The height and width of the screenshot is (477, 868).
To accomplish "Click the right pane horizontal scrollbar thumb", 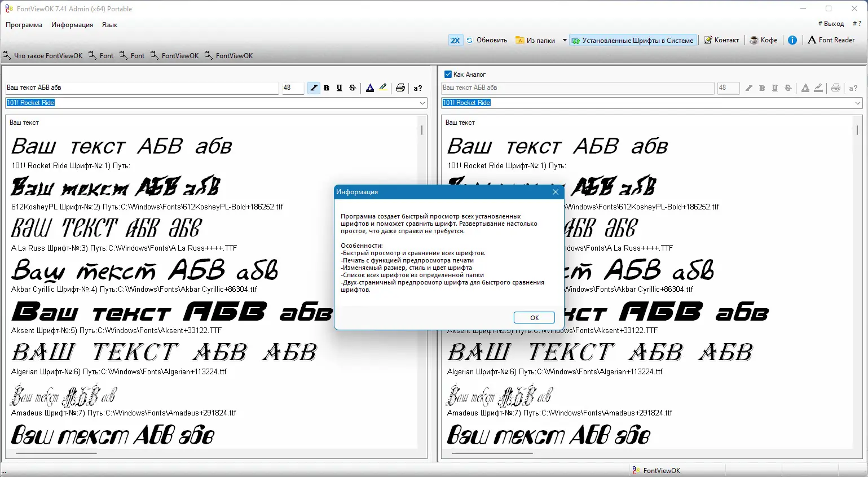I will pos(492,453).
